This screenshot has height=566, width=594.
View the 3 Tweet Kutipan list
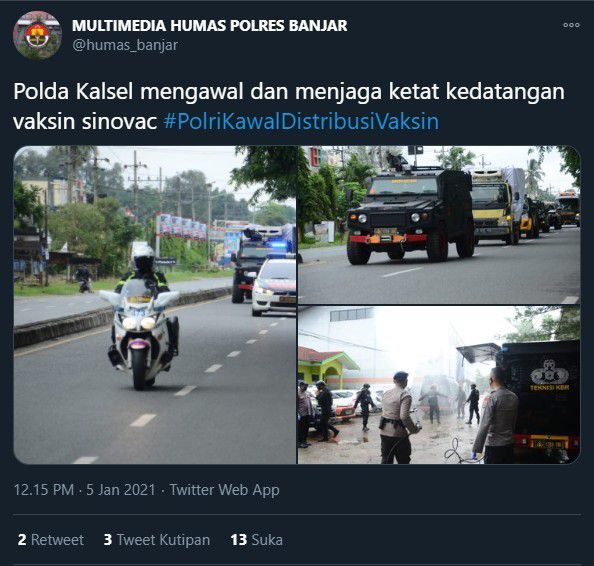(157, 540)
